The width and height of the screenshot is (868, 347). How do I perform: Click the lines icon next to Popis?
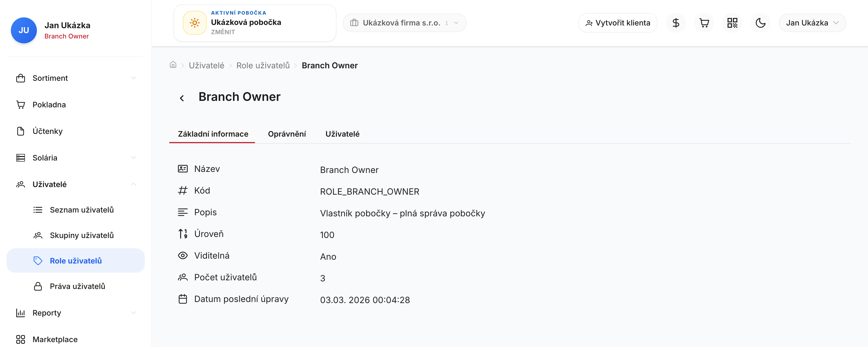pos(183,212)
